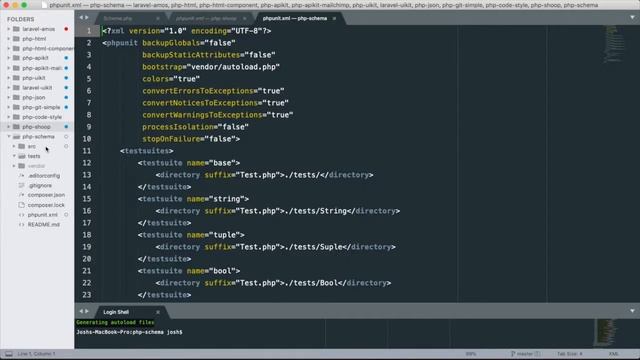Click the composer.json file icon
The image size is (640, 360).
click(22, 195)
